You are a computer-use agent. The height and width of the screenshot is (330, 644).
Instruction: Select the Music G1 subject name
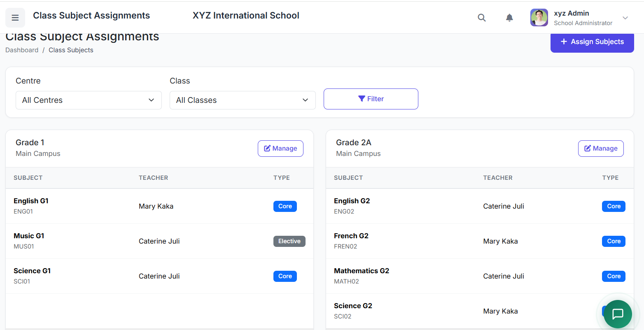click(x=29, y=236)
